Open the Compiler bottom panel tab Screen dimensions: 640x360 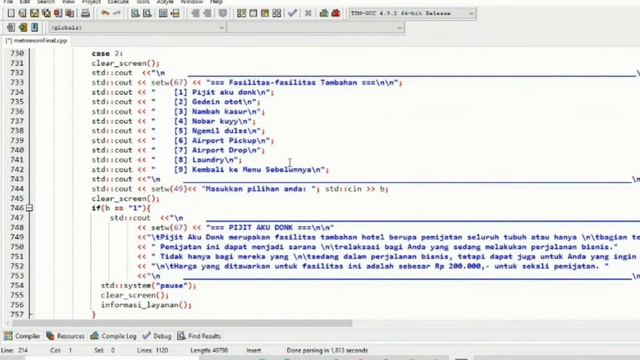[x=22, y=336]
